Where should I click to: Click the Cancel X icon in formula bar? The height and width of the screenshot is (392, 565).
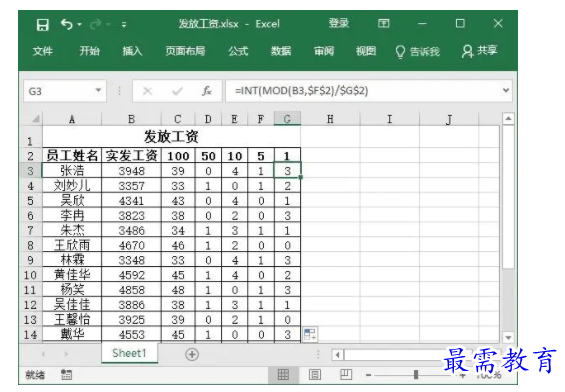[x=147, y=91]
